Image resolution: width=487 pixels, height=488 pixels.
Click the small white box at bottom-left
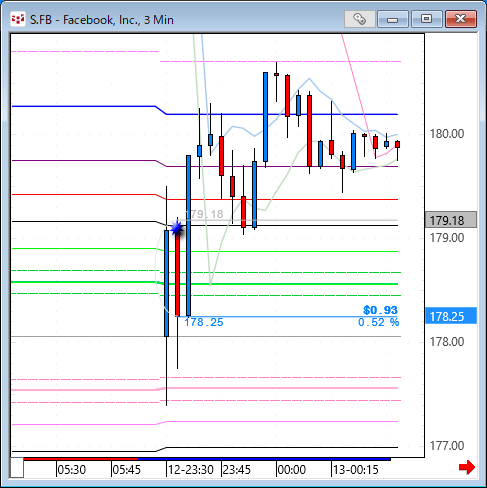17,468
